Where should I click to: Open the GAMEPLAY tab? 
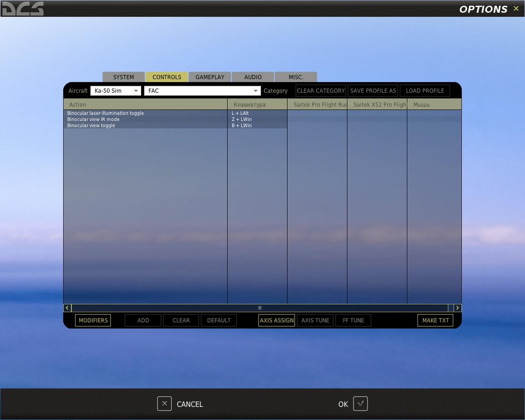point(210,77)
